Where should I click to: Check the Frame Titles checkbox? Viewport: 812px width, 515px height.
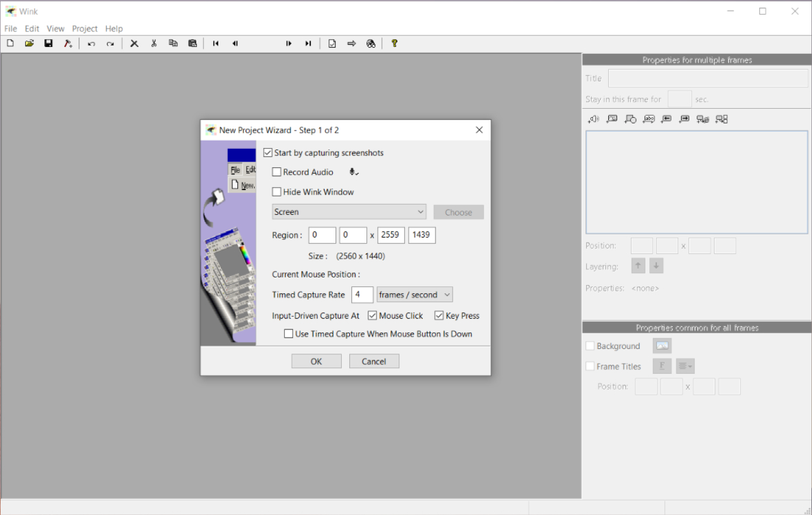pos(590,366)
